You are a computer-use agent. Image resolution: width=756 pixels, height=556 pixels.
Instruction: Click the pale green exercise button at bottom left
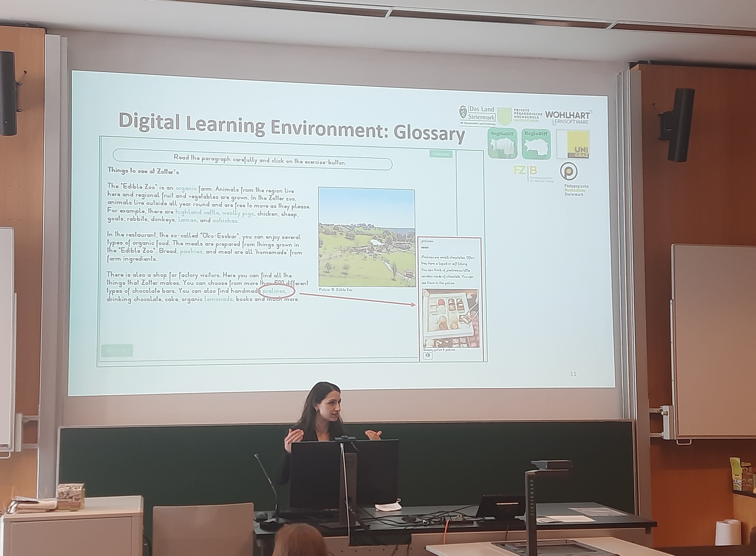point(117,350)
